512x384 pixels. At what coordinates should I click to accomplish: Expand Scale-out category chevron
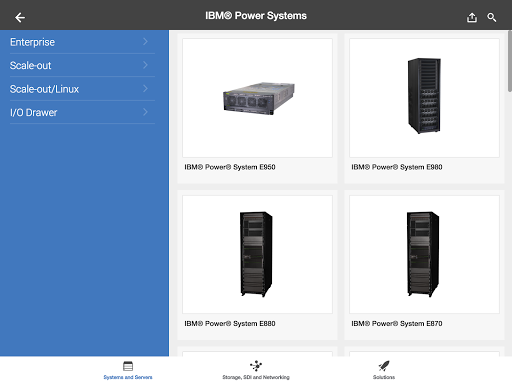click(145, 65)
